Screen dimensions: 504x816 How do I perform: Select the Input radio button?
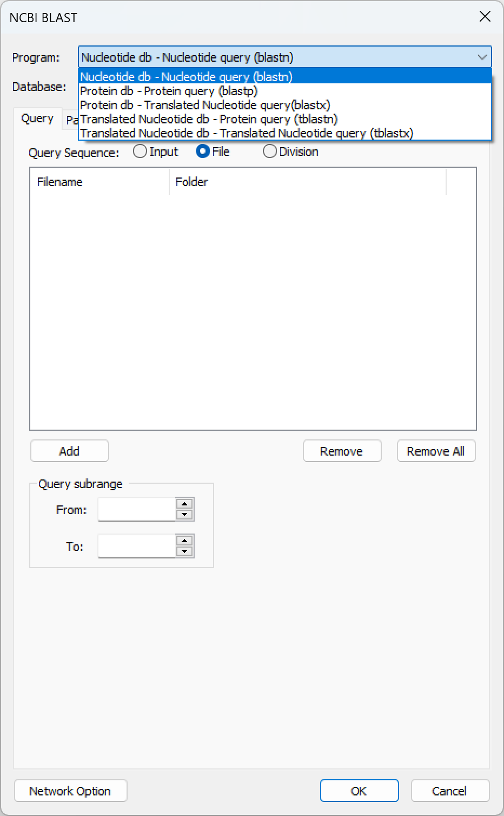(x=155, y=152)
